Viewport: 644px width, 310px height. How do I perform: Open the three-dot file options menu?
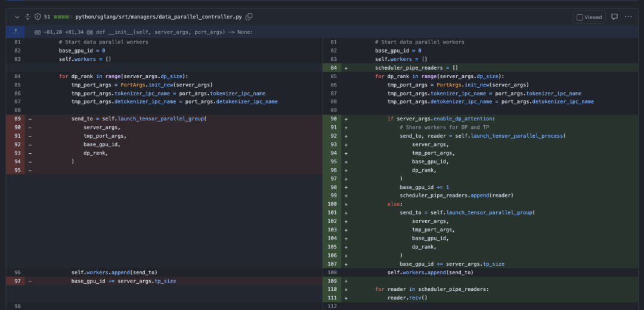(628, 17)
